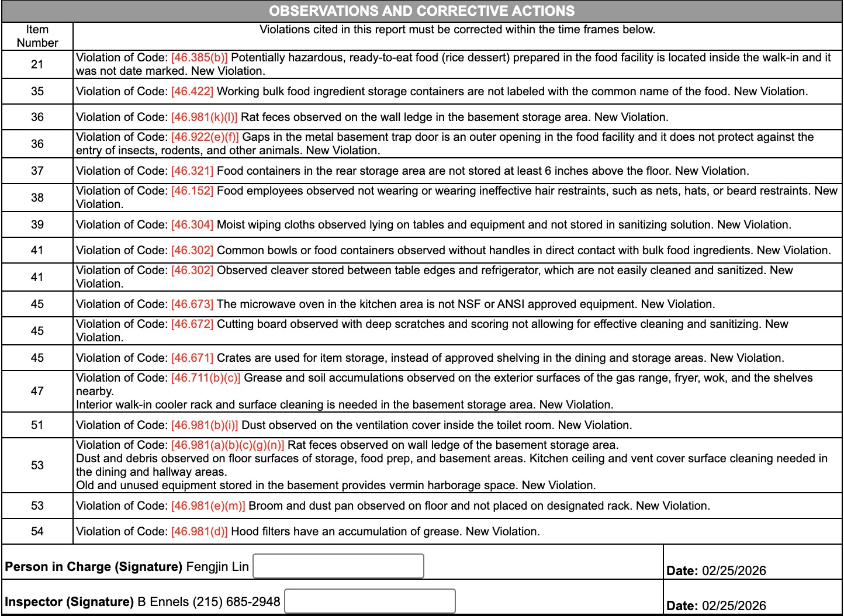Click the date next to Inspector signature
This screenshot has height=616, width=844.
(x=734, y=605)
